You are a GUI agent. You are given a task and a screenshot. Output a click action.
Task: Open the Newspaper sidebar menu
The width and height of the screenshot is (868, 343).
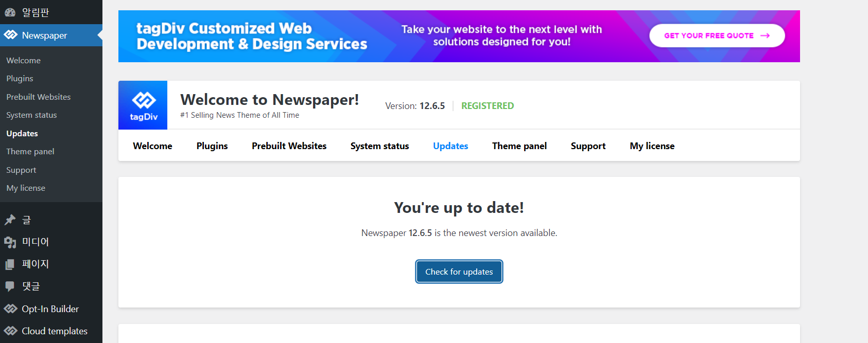pos(51,35)
